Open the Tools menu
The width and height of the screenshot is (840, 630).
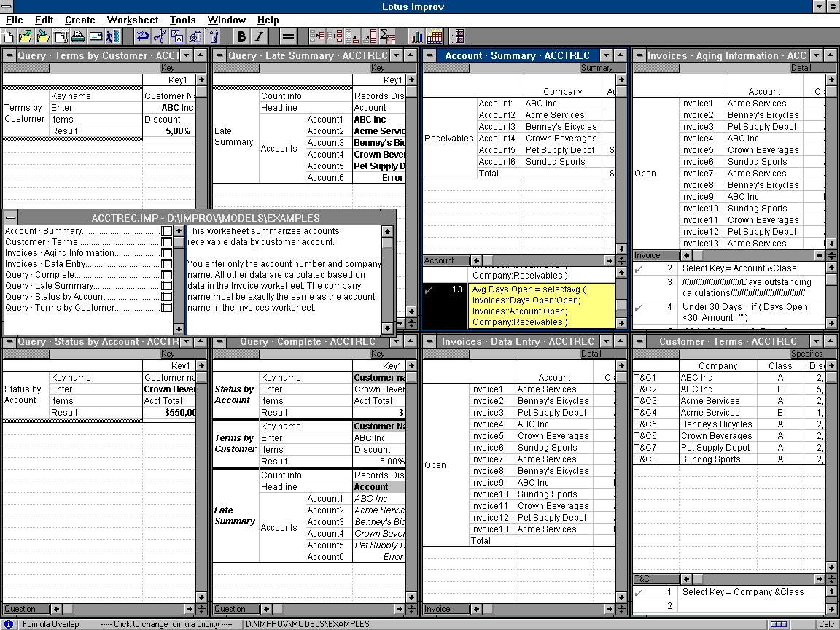(x=182, y=20)
